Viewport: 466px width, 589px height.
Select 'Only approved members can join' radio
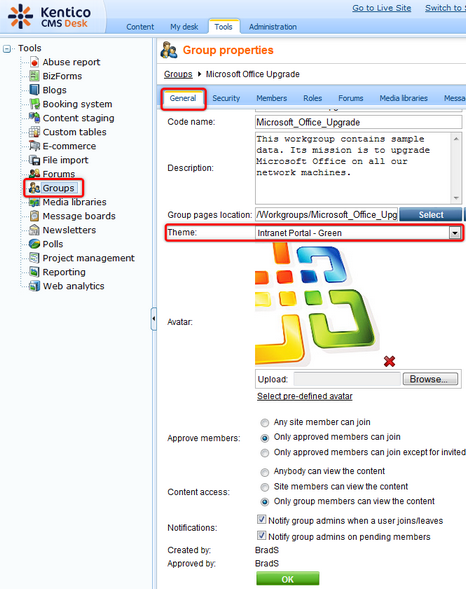pos(265,438)
